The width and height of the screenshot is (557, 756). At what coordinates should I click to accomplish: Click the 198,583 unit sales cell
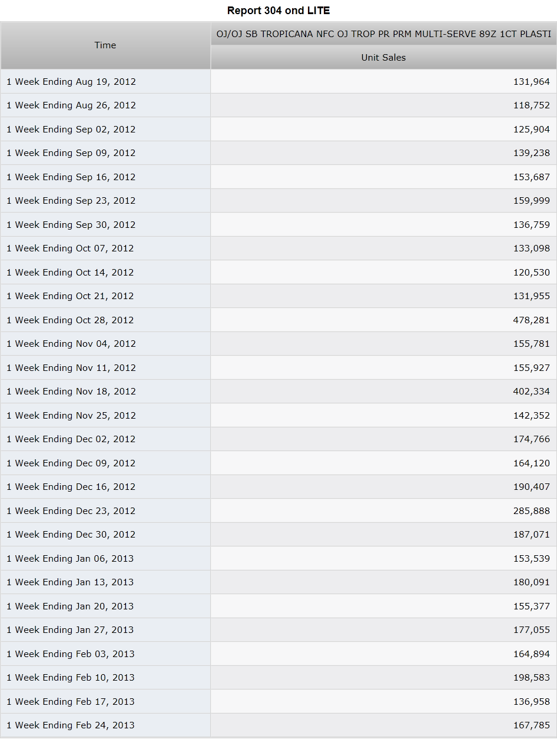pos(383,677)
